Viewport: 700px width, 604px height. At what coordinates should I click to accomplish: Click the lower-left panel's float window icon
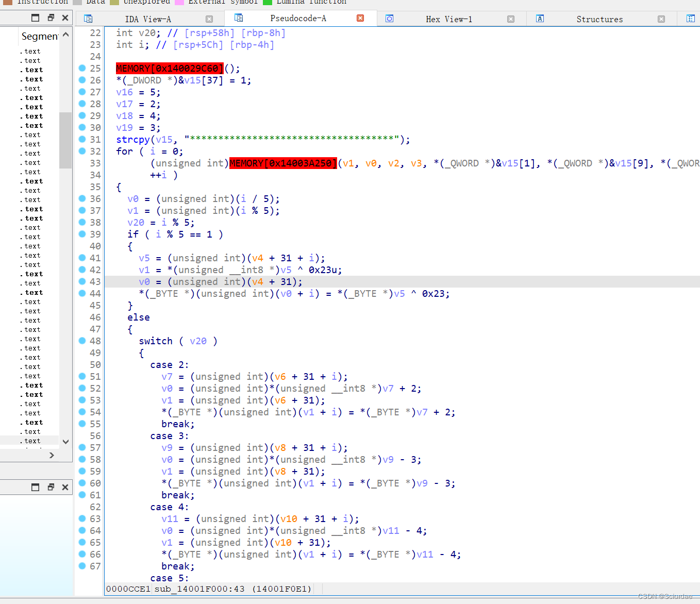[x=35, y=487]
